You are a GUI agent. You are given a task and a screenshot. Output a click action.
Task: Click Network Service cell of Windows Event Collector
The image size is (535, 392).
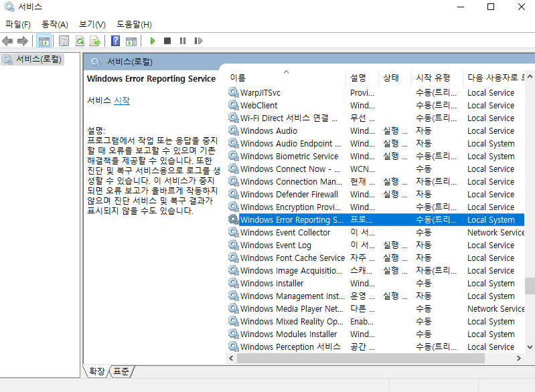495,233
